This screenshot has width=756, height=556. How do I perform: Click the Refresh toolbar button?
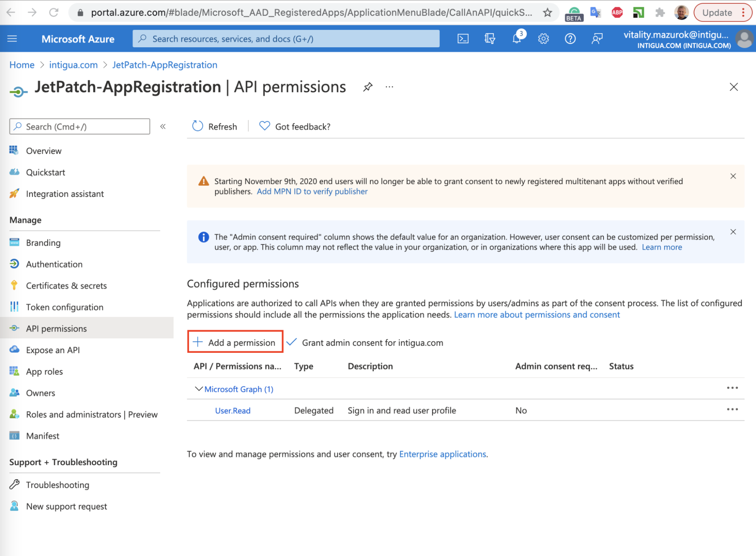[x=215, y=126]
